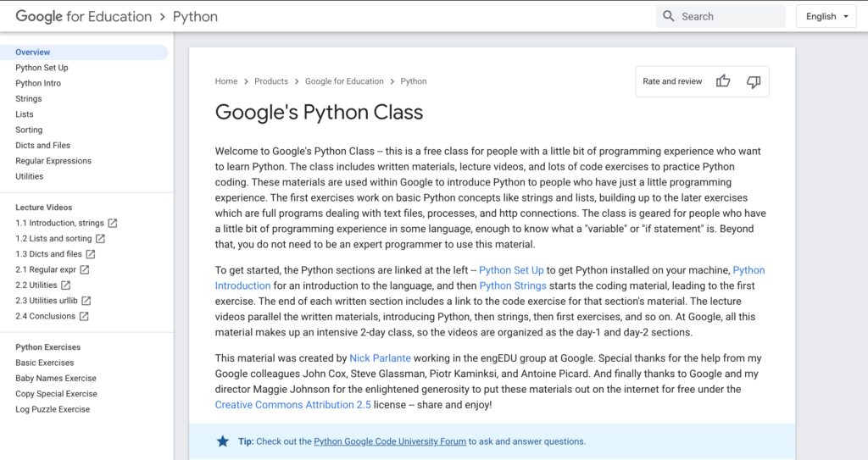Open Creative Commons Attribution 2.5 license link
868x460 pixels.
point(292,405)
